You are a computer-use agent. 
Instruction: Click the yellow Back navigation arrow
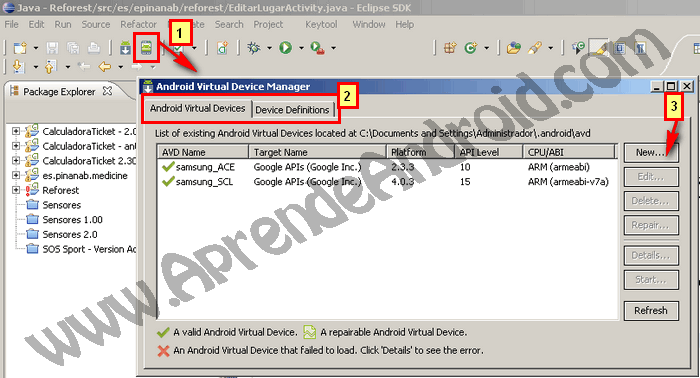[104, 67]
